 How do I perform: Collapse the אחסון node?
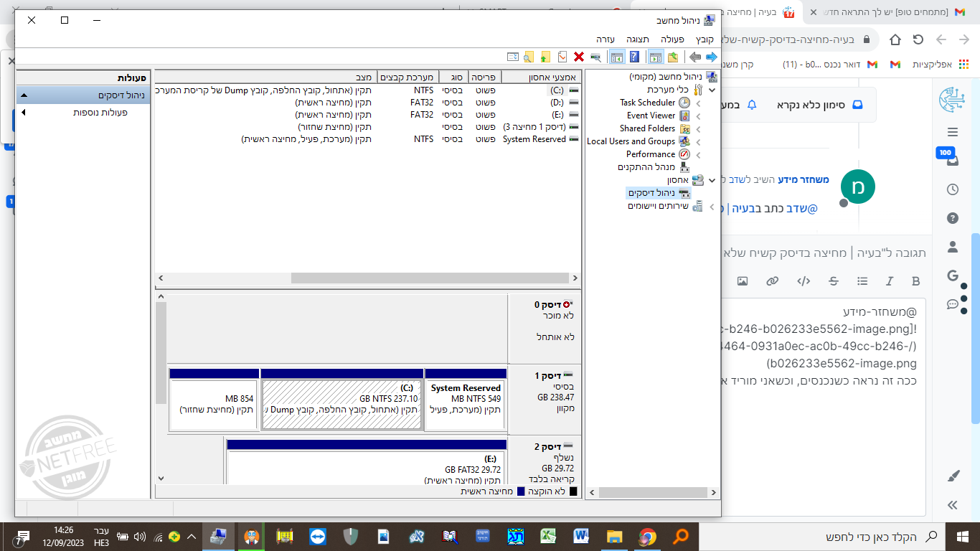[712, 180]
